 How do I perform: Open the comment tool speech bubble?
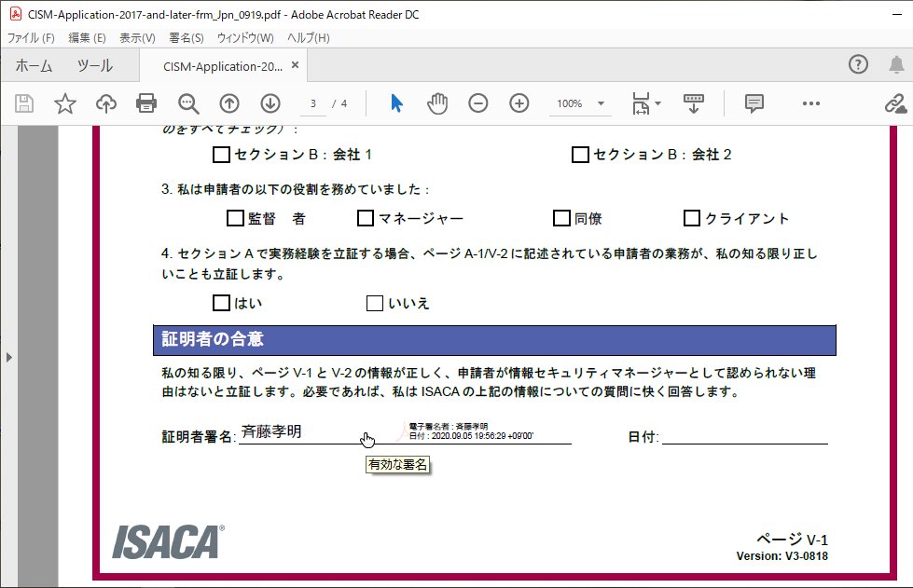pyautogui.click(x=754, y=103)
